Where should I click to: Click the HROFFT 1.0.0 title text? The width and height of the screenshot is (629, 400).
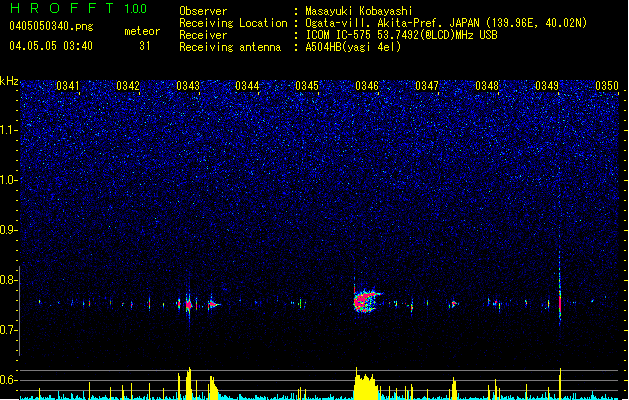click(79, 8)
